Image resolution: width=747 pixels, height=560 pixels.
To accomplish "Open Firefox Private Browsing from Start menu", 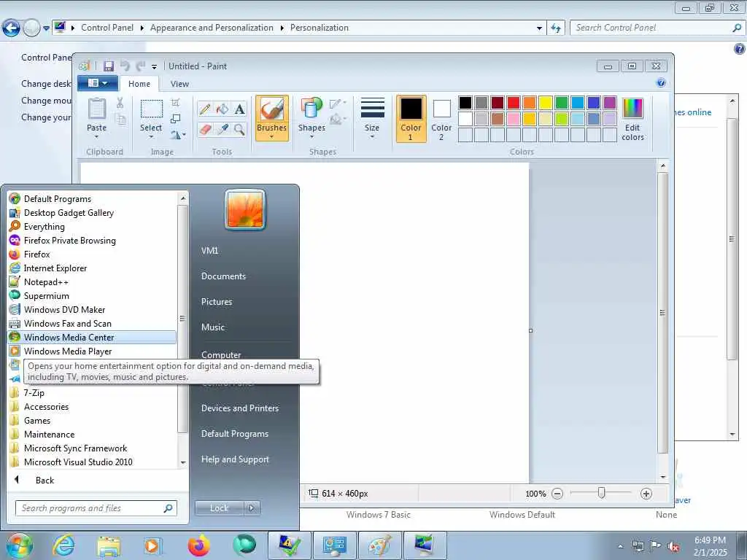I will click(92, 241).
